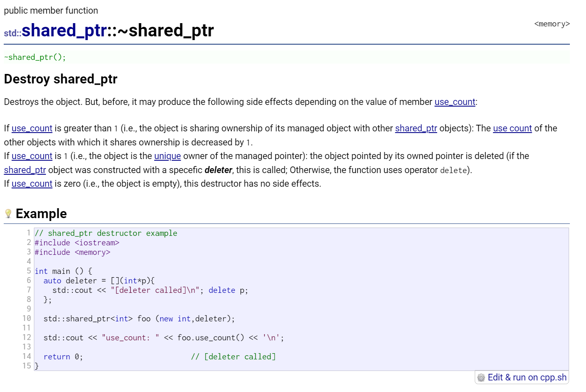Viewport: 586px width, 392px height.
Task: Click trailing comment '// [deleter called]'
Action: 233,357
